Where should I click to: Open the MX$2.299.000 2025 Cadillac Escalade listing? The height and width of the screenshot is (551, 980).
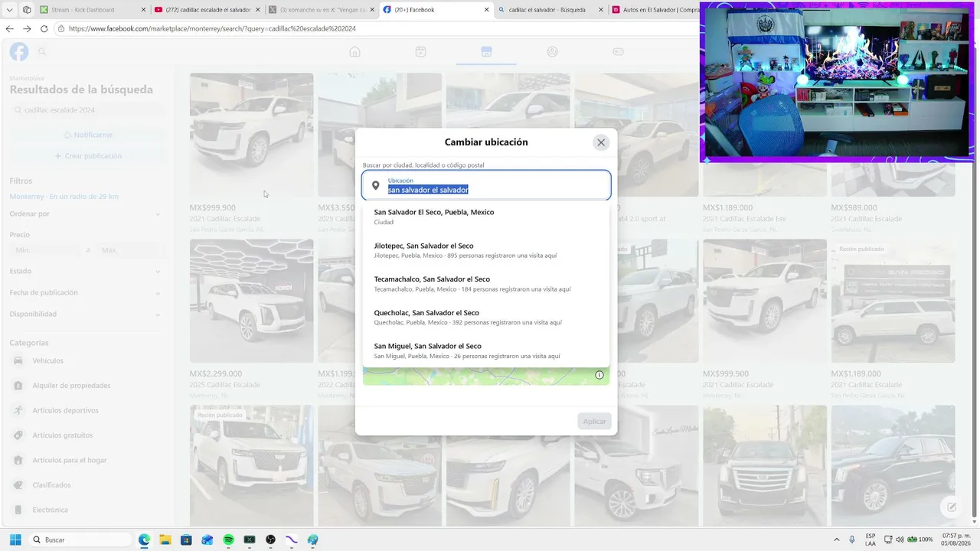(x=252, y=320)
